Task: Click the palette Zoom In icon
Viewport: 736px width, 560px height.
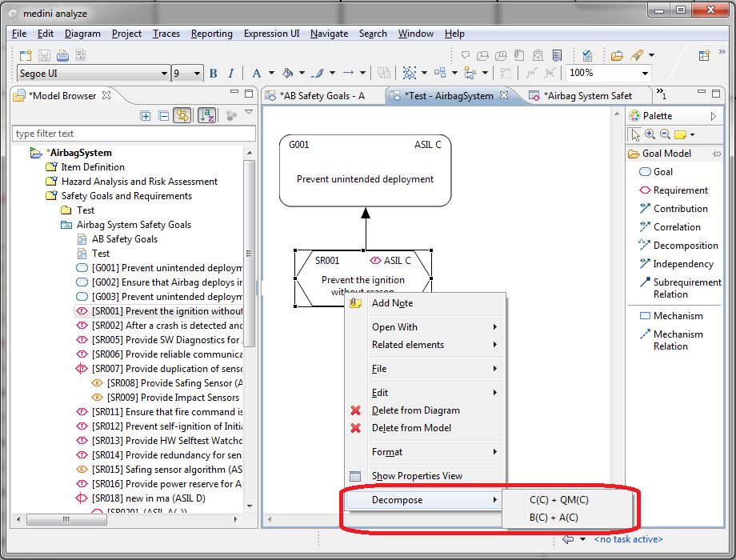Action: pos(650,135)
